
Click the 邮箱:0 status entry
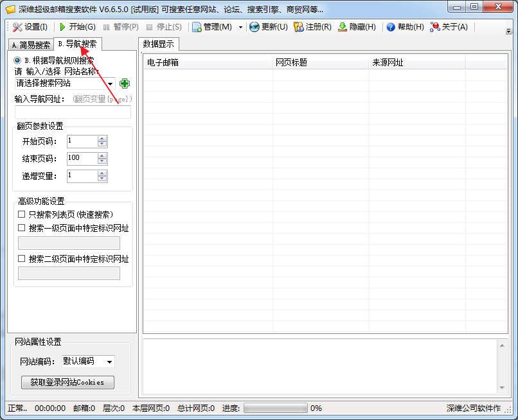[x=84, y=408]
